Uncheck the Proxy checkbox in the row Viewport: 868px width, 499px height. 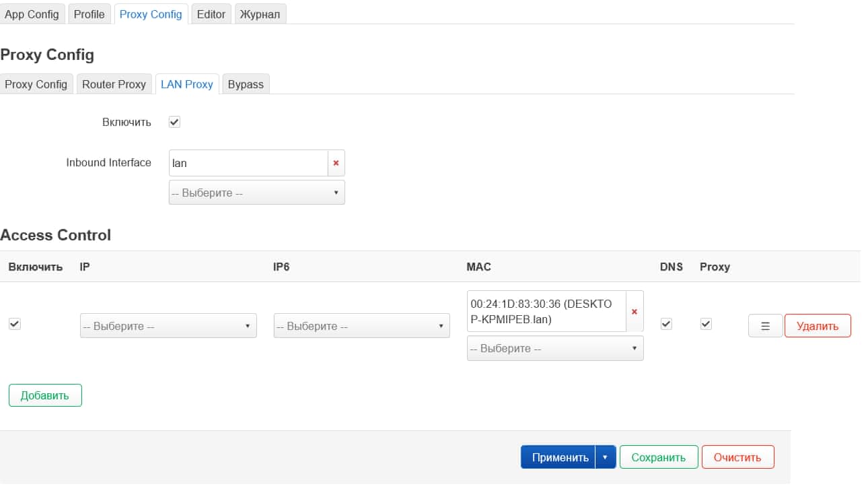pos(706,324)
